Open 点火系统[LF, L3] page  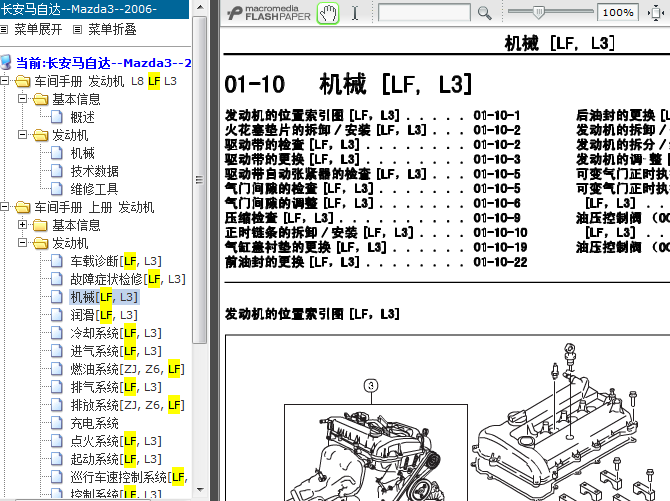pyautogui.click(x=116, y=441)
